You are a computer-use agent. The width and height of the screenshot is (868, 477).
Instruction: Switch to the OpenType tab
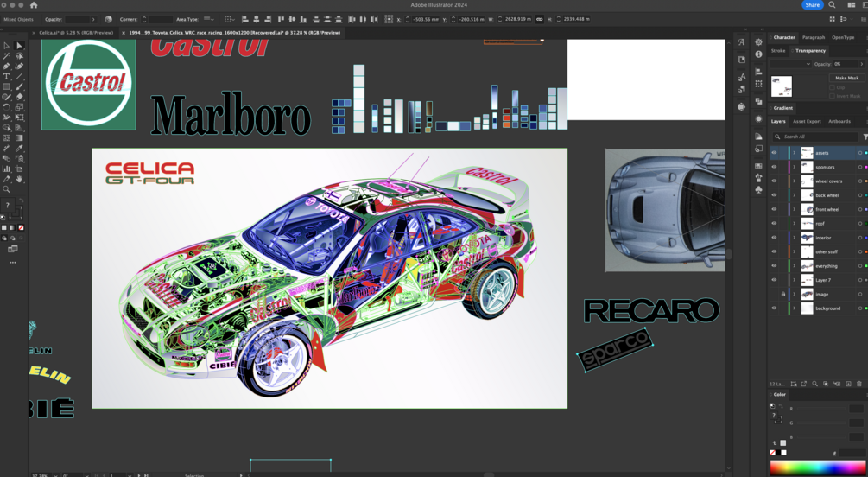(x=843, y=37)
